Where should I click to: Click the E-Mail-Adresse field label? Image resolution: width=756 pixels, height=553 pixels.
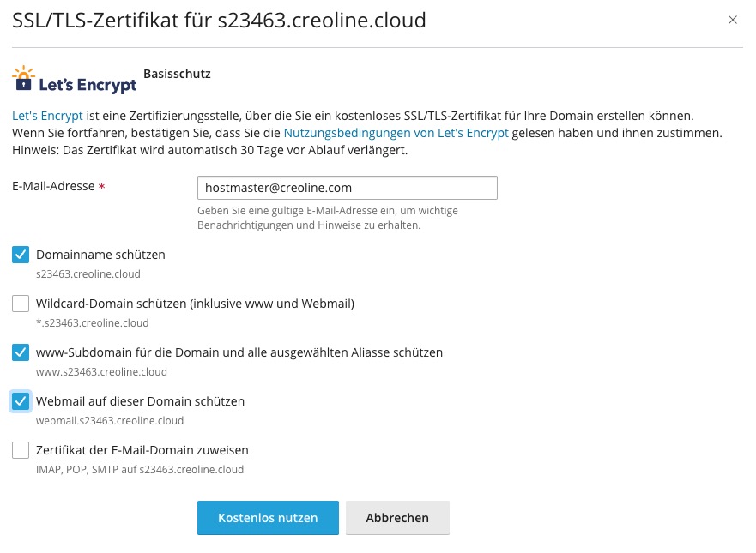[x=53, y=186]
